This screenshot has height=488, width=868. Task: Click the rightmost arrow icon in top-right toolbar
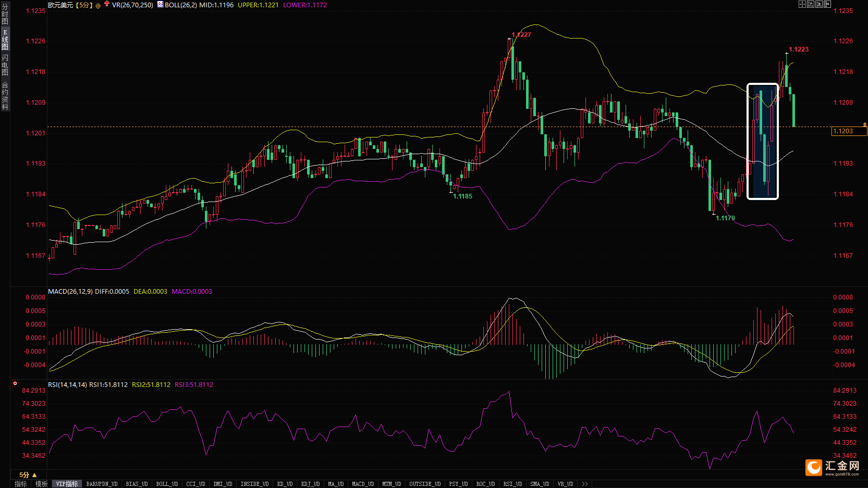(x=827, y=4)
